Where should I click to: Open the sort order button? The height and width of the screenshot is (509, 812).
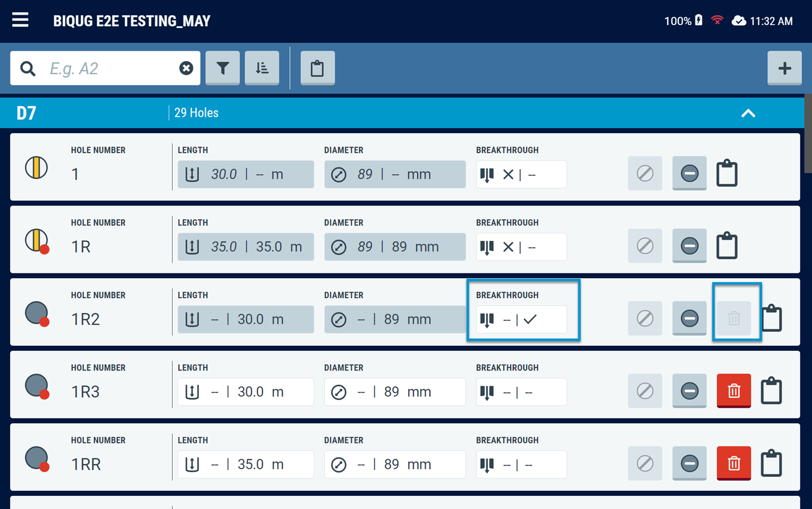[262, 68]
